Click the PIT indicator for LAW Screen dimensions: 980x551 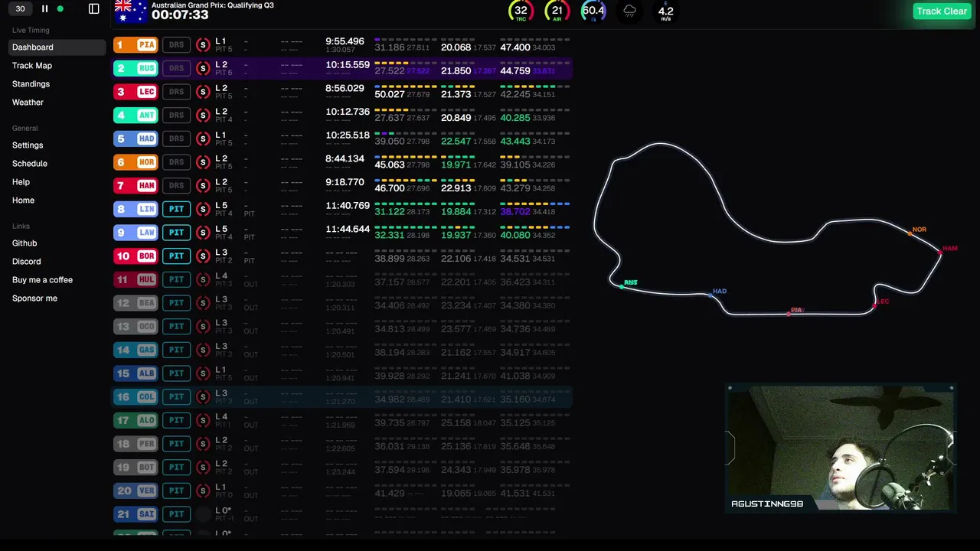pyautogui.click(x=176, y=233)
